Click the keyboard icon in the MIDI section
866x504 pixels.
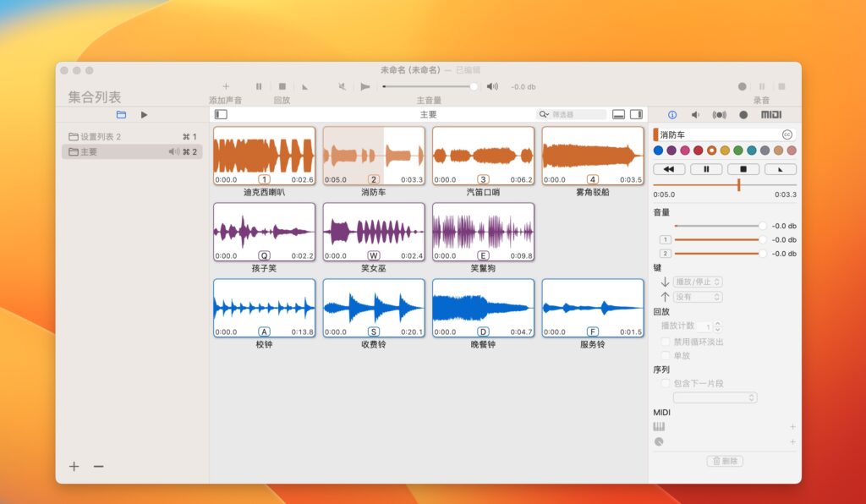coord(659,426)
